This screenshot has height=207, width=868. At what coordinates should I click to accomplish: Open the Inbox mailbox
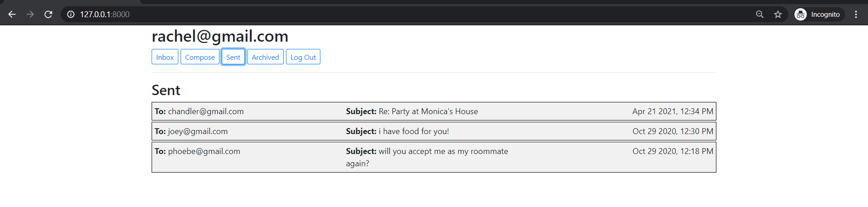(x=165, y=57)
